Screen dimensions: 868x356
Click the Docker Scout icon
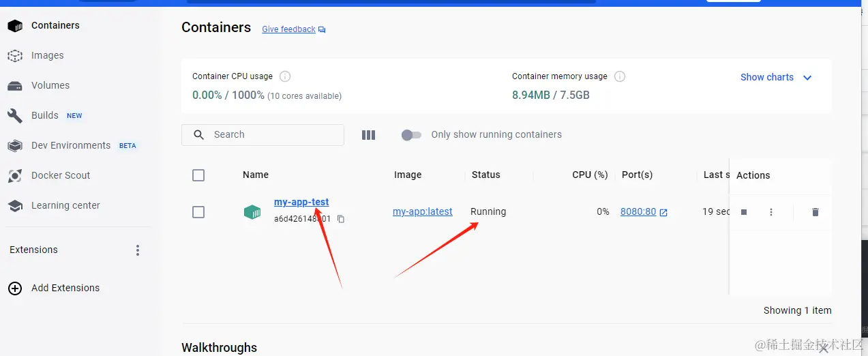[x=15, y=176]
